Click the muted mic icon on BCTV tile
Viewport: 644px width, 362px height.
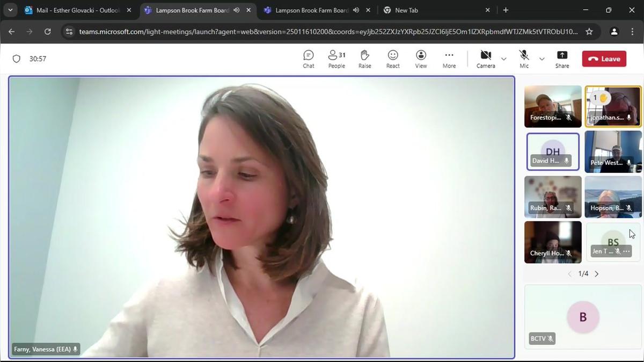click(x=550, y=339)
